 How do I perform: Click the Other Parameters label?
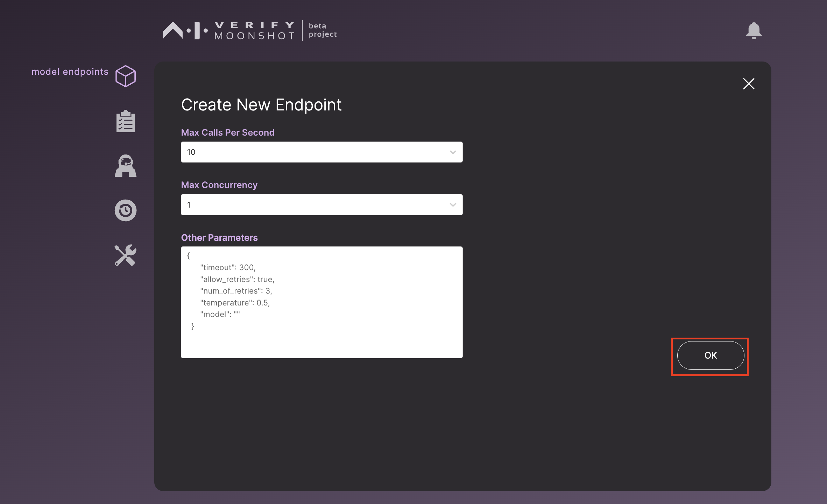[x=219, y=238]
